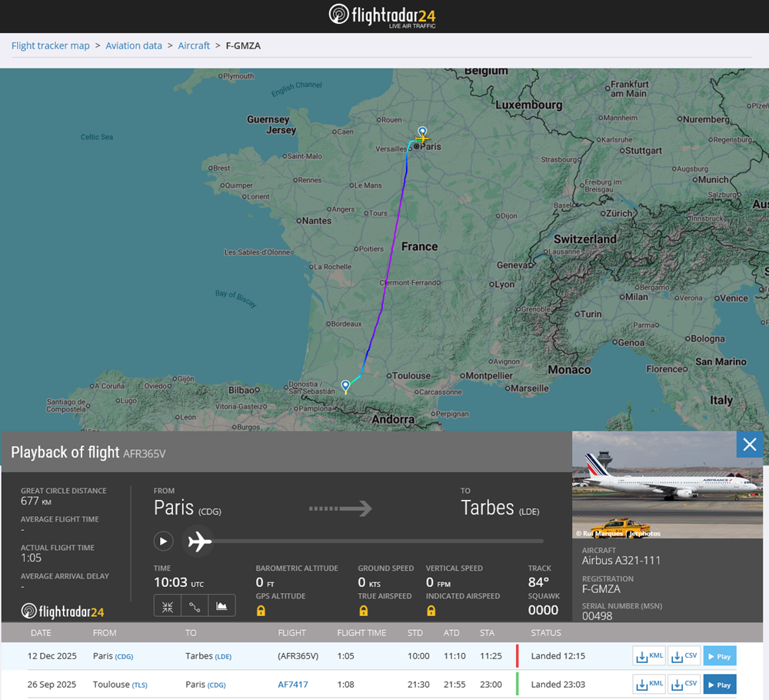Open the Aviation data breadcrumb

point(134,45)
